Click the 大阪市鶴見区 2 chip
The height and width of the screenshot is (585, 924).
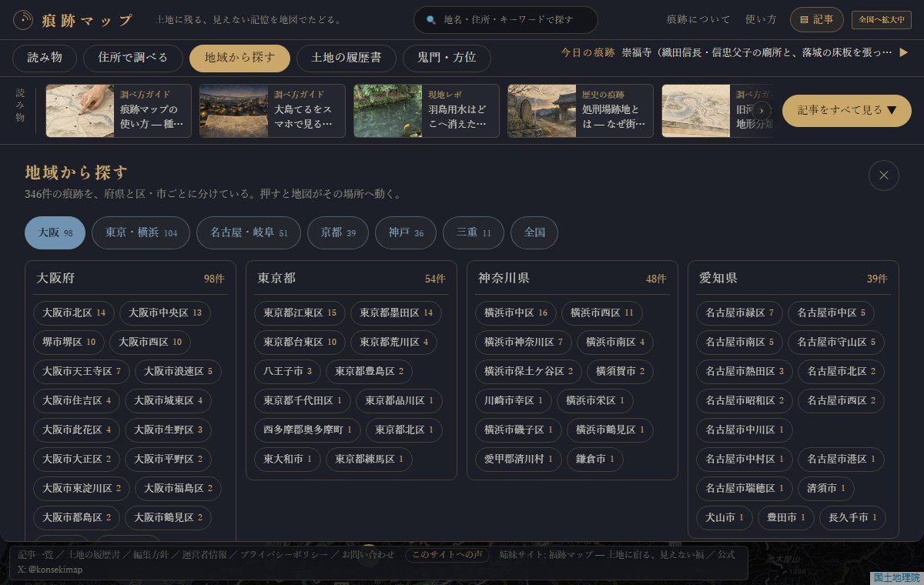[x=168, y=518]
